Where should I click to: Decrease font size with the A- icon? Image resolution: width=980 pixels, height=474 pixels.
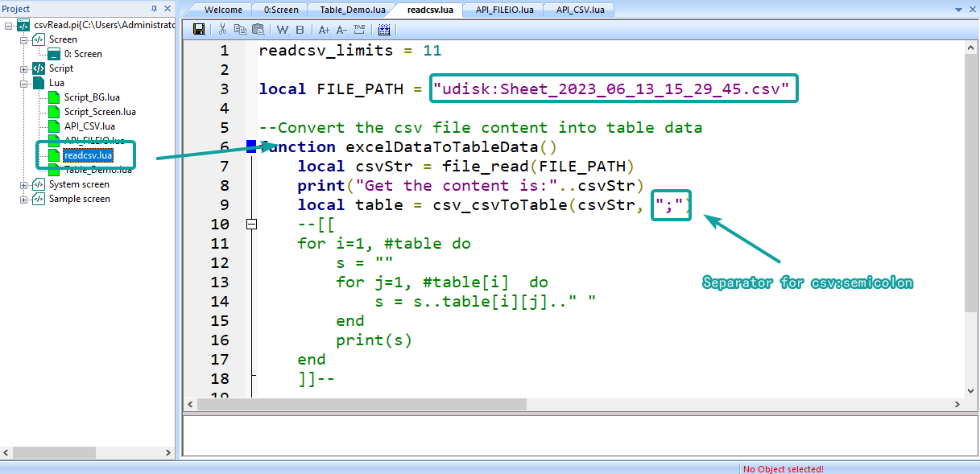click(x=341, y=29)
